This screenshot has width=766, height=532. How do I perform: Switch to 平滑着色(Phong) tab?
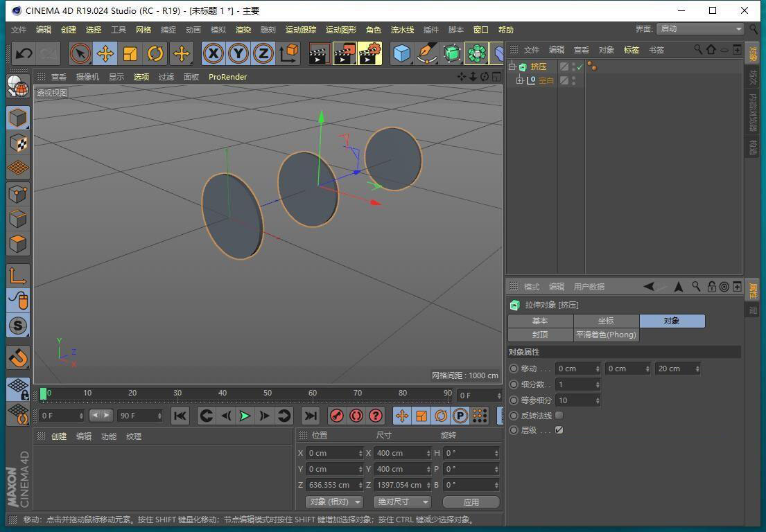(606, 335)
